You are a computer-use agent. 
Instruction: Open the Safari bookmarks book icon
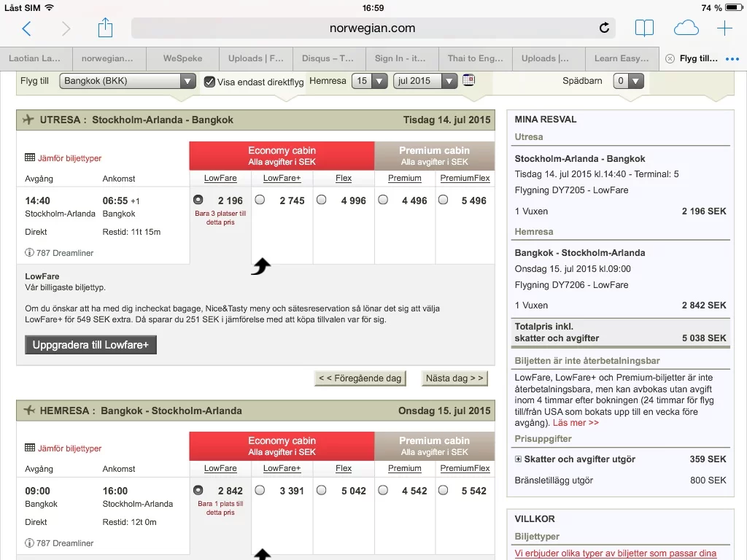(644, 28)
